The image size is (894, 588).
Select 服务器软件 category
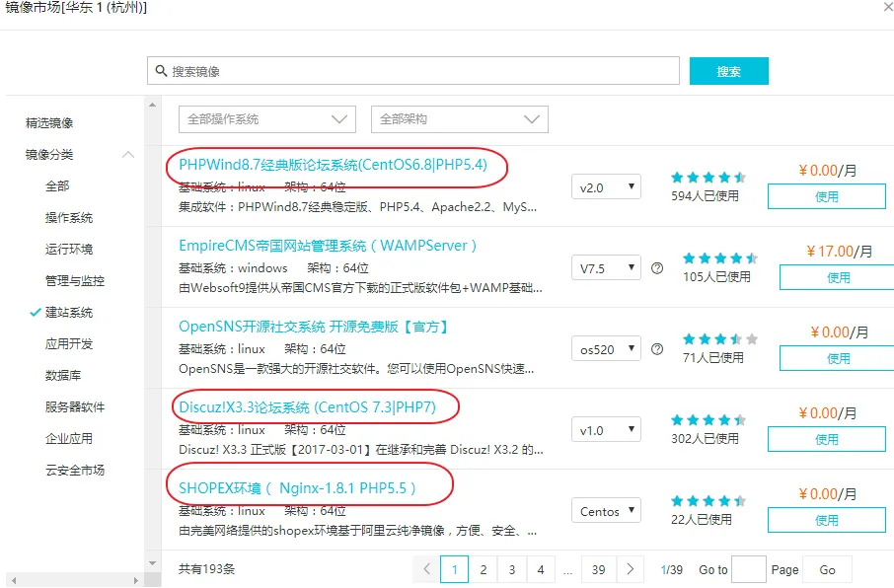(75, 407)
